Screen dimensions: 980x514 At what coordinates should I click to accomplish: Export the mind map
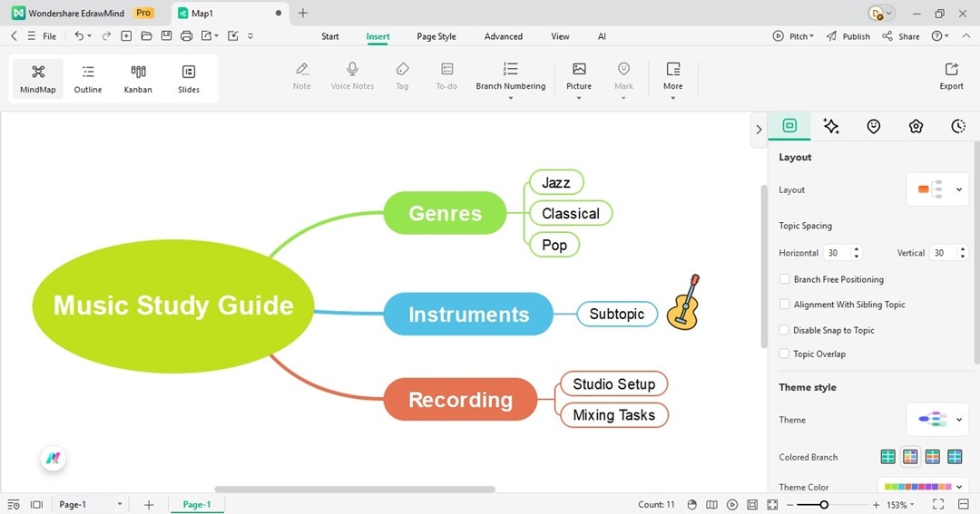[951, 76]
